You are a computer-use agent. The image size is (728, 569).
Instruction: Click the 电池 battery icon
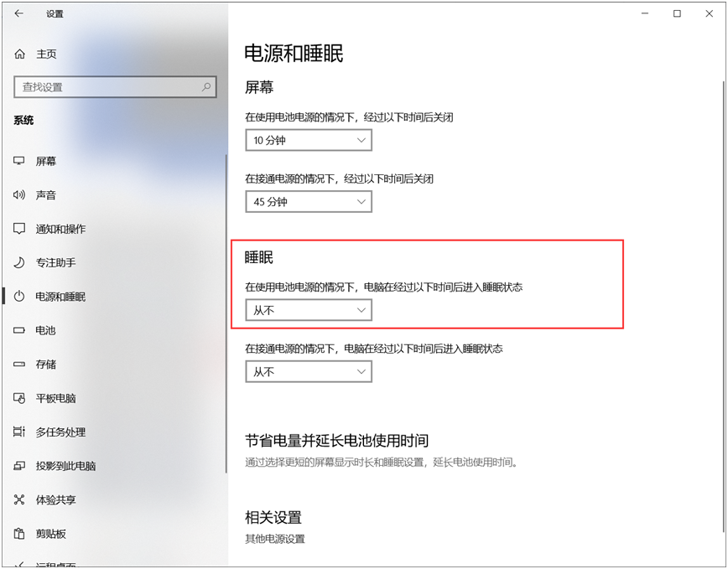pyautogui.click(x=19, y=330)
